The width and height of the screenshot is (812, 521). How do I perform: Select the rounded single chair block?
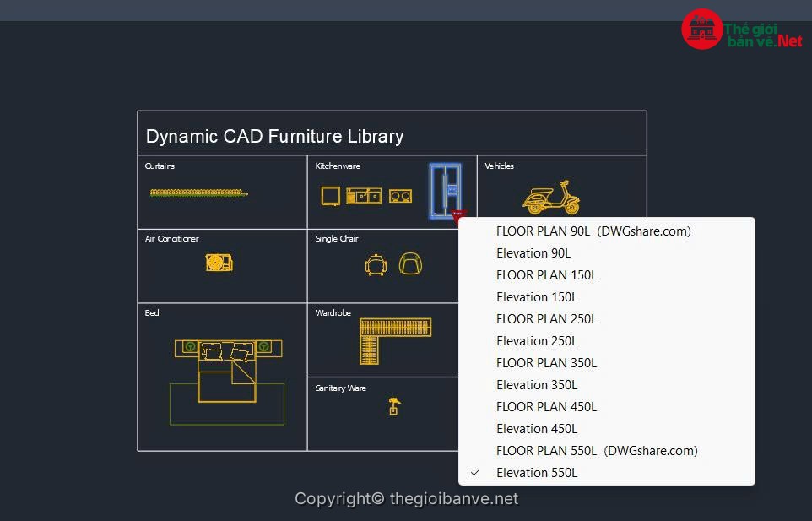[x=410, y=264]
